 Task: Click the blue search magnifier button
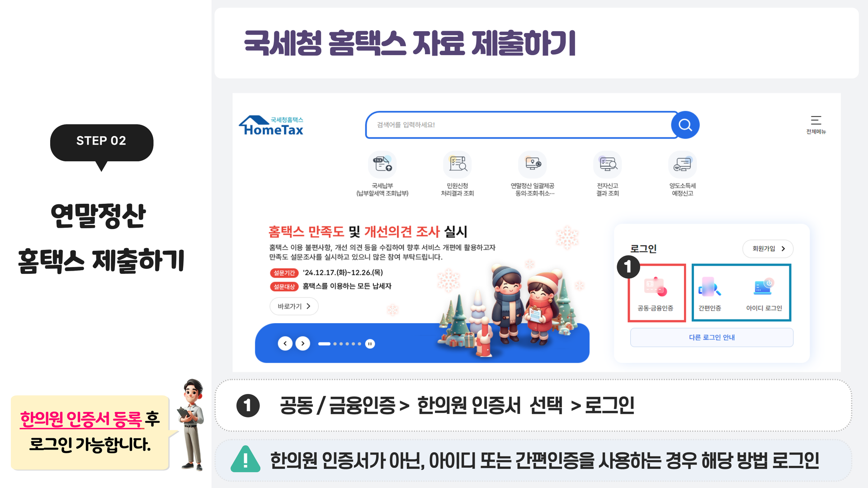click(x=685, y=125)
